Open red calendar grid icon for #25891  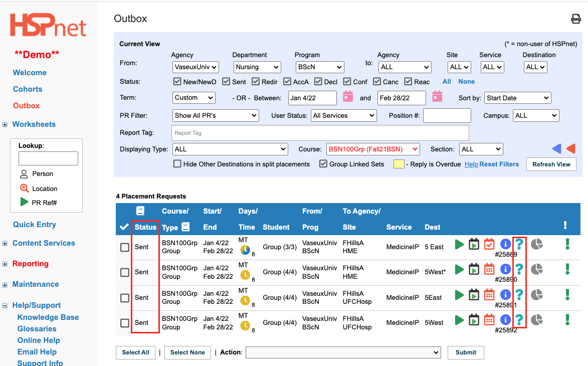(489, 295)
